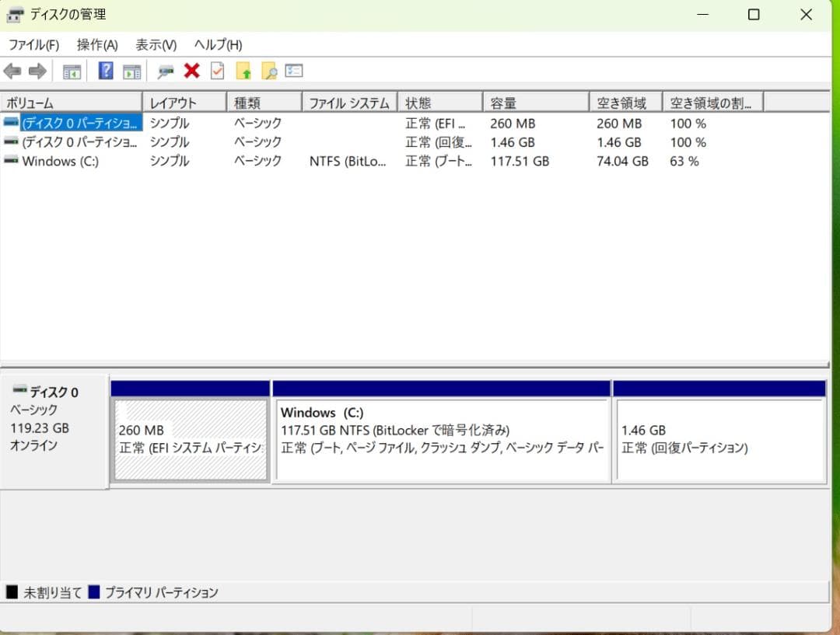This screenshot has height=635, width=840.
Task: Click the black 未割り当て legend swatch
Action: click(12, 592)
